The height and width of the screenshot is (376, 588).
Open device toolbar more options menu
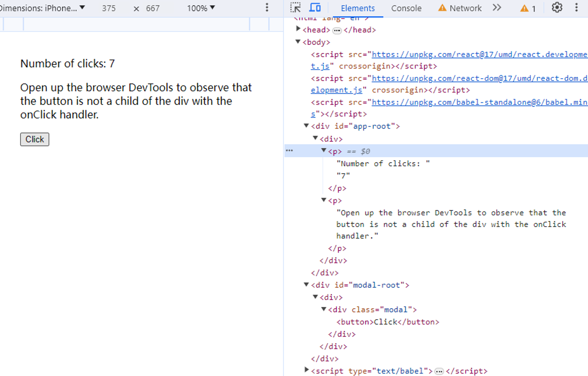tap(267, 8)
